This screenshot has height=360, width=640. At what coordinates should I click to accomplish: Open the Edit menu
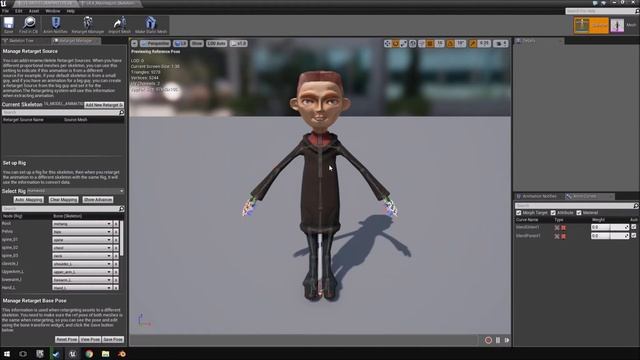(19, 11)
